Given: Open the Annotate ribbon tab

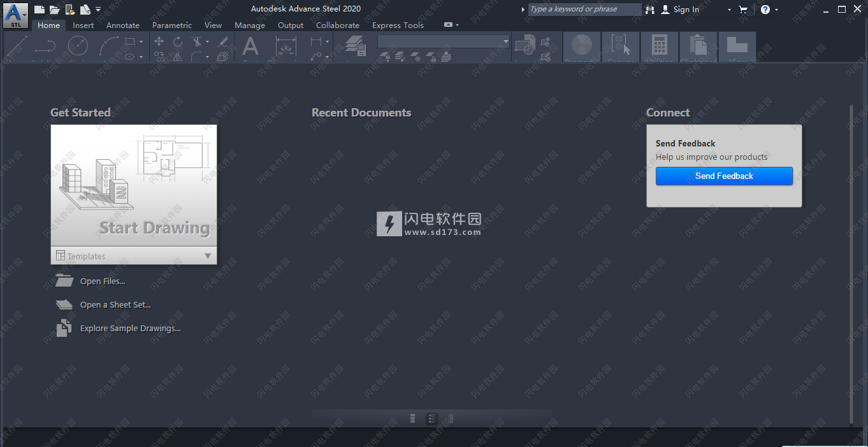Looking at the screenshot, I should (123, 25).
